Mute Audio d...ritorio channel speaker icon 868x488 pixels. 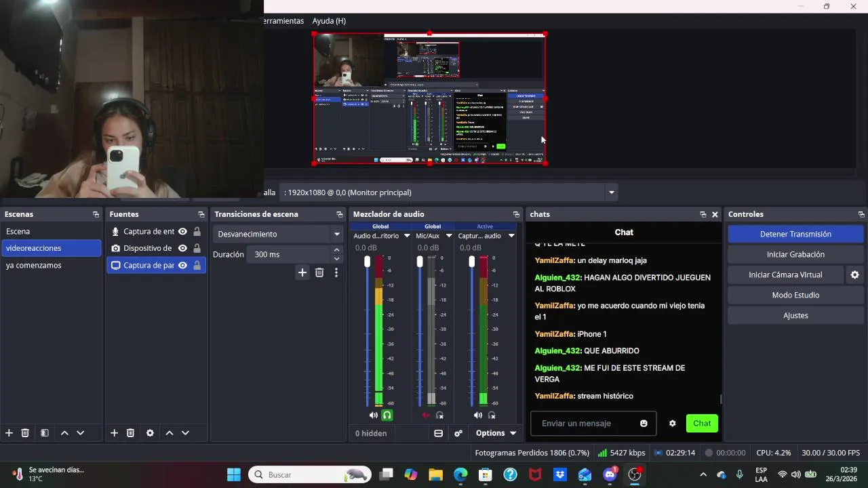[374, 415]
